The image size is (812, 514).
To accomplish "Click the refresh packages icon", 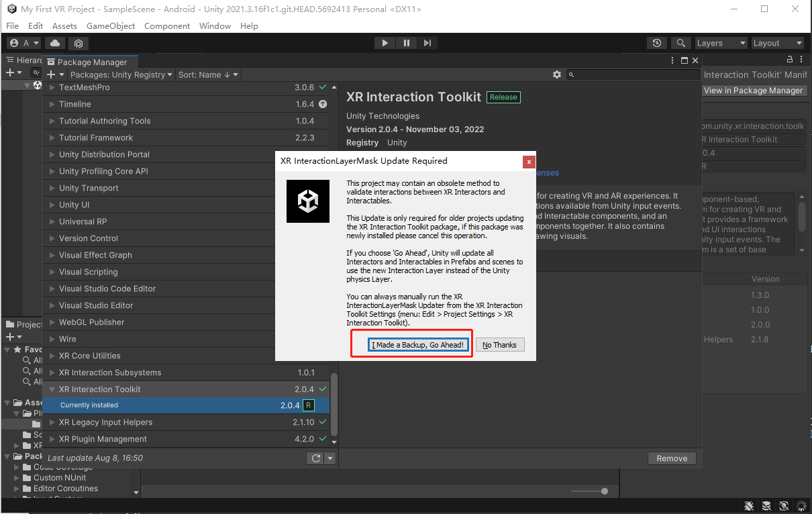I will 315,458.
